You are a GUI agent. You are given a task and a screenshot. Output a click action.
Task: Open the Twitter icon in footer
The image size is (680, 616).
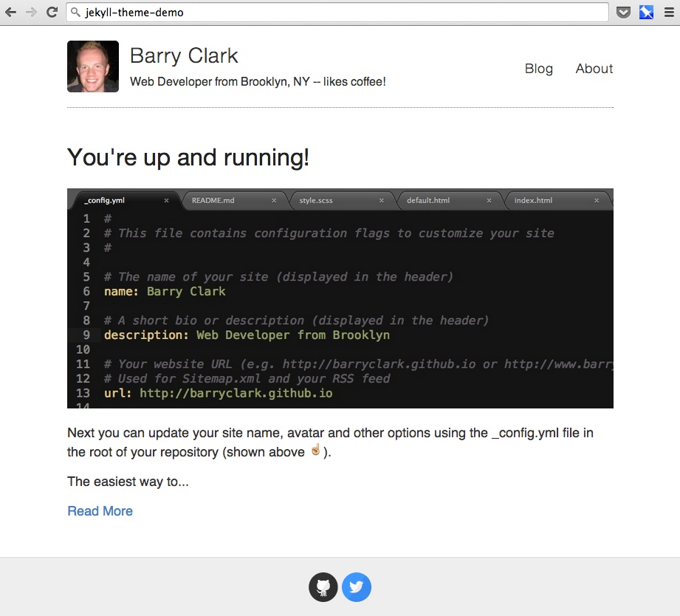tap(357, 587)
